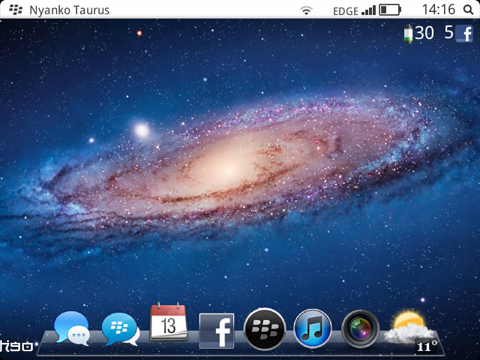Click the BlackBerry logo beside profile name
480x360 pixels.
(16, 10)
